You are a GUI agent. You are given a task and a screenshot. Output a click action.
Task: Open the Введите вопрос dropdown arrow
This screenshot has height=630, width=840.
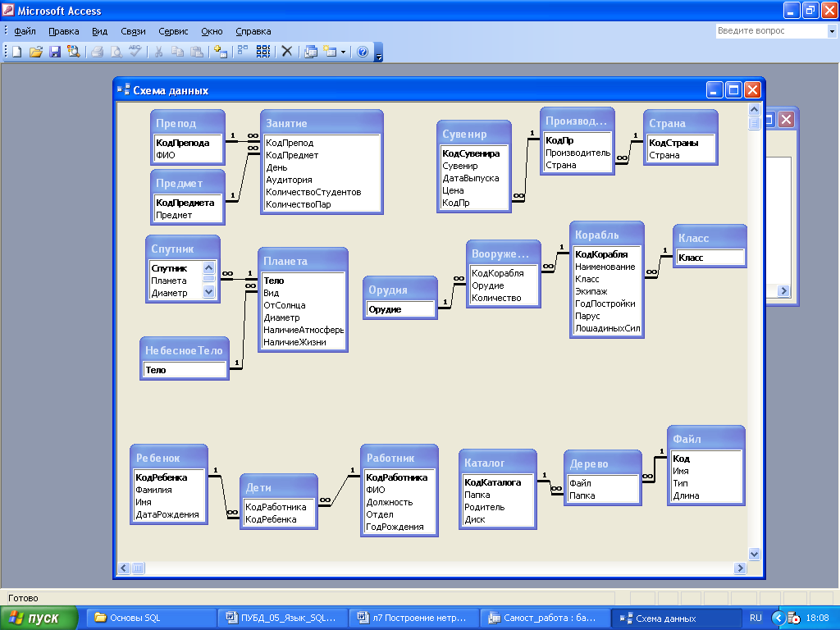point(832,31)
